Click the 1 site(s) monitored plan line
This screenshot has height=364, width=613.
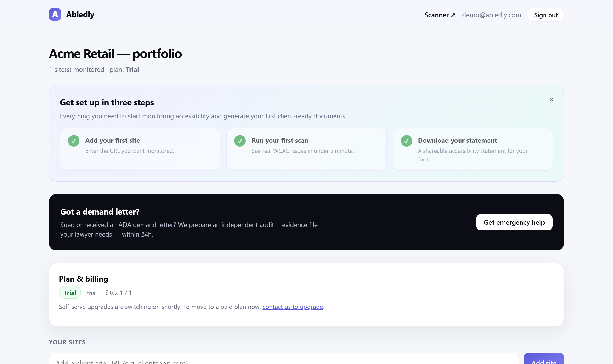94,70
